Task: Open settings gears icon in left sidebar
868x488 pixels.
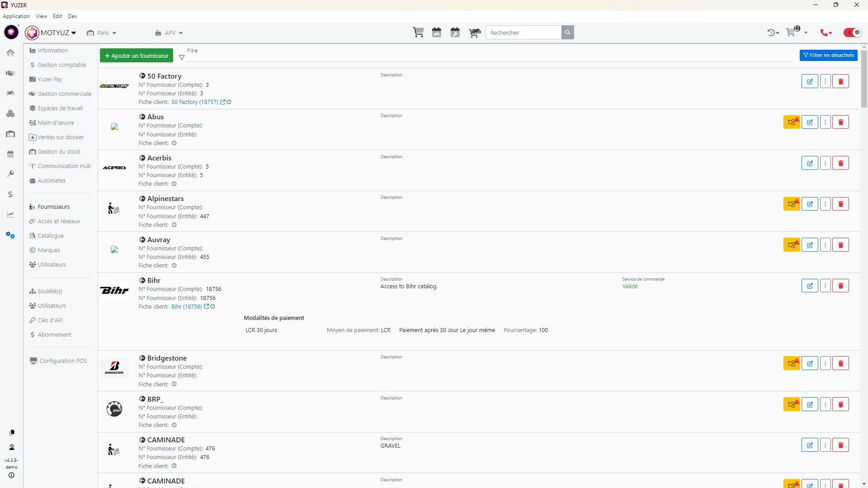Action: coord(10,235)
